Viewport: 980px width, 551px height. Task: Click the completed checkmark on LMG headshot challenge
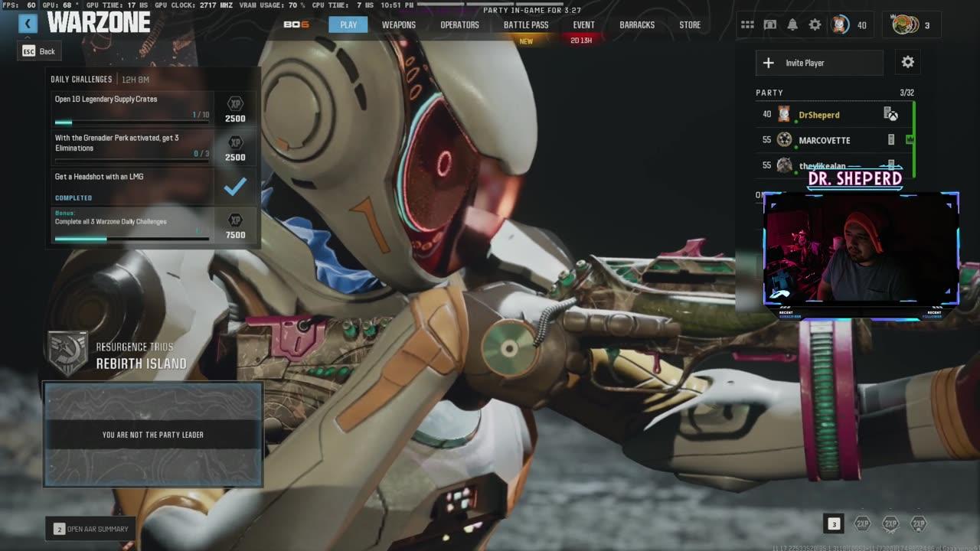(235, 186)
